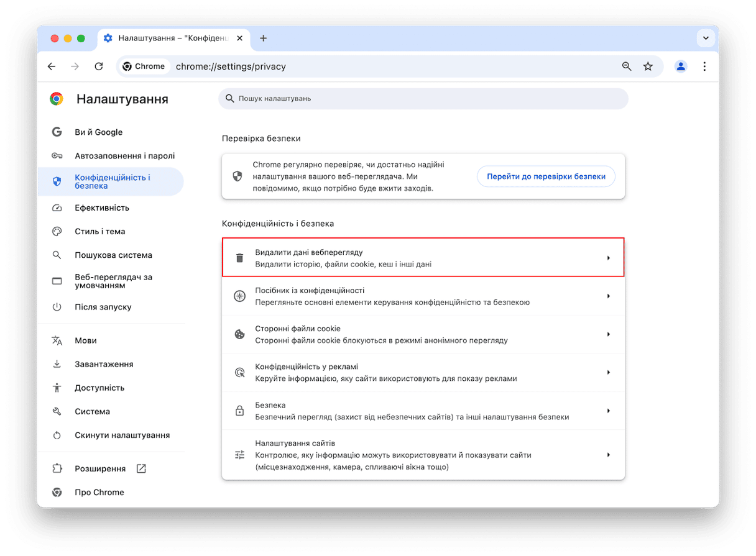This screenshot has width=756, height=556.
Task: Expand the Налаштування сайтів arrow
Action: (609, 455)
